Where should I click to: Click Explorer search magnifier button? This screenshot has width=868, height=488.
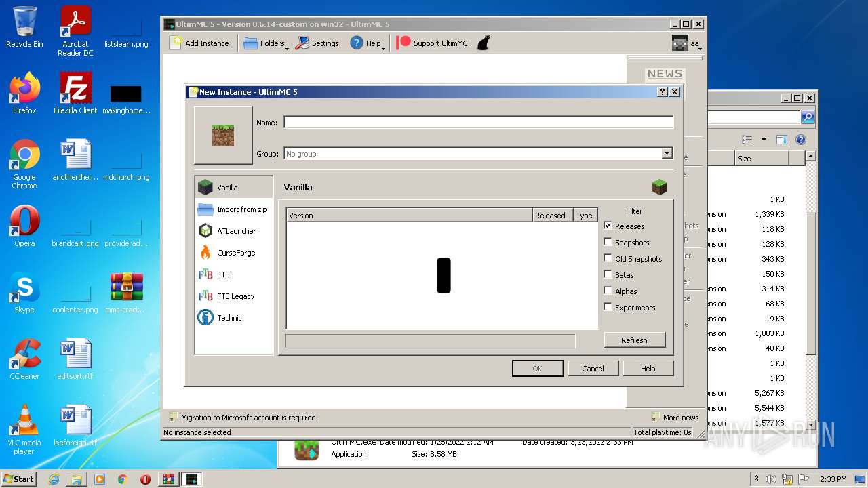[808, 117]
